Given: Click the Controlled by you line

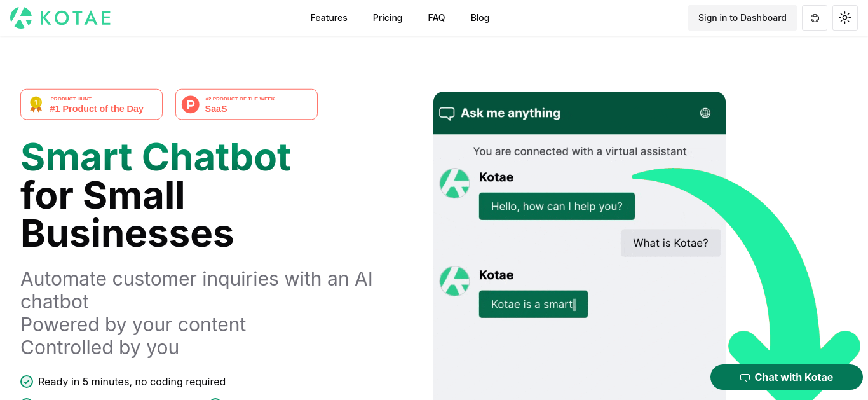Looking at the screenshot, I should (x=100, y=348).
